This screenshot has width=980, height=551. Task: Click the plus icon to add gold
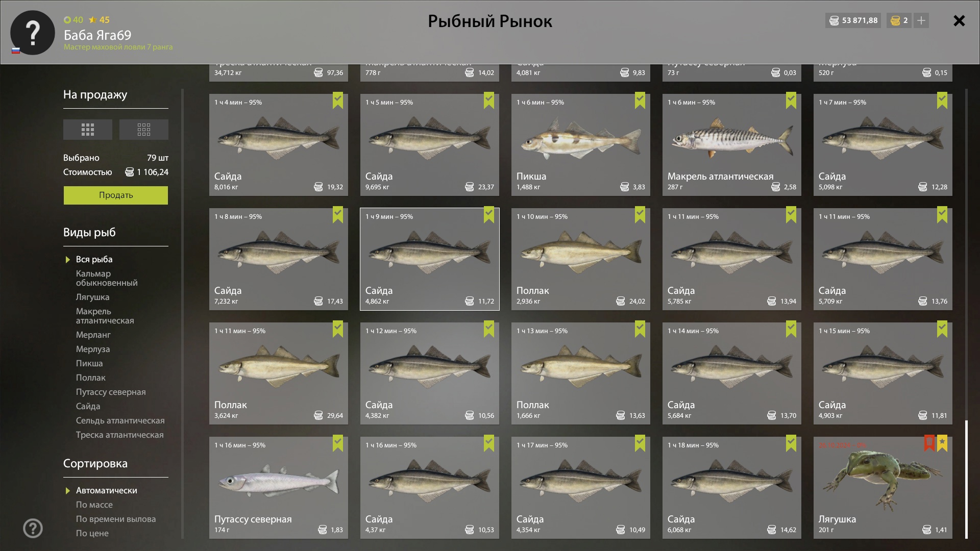point(921,20)
